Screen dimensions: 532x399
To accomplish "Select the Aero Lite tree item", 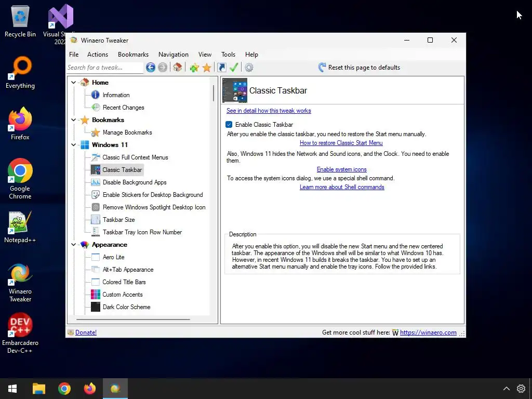I will (113, 257).
